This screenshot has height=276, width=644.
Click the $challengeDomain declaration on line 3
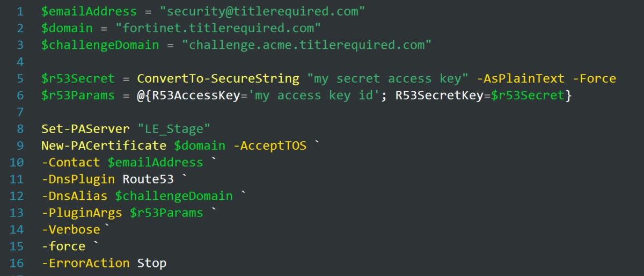[x=100, y=45]
